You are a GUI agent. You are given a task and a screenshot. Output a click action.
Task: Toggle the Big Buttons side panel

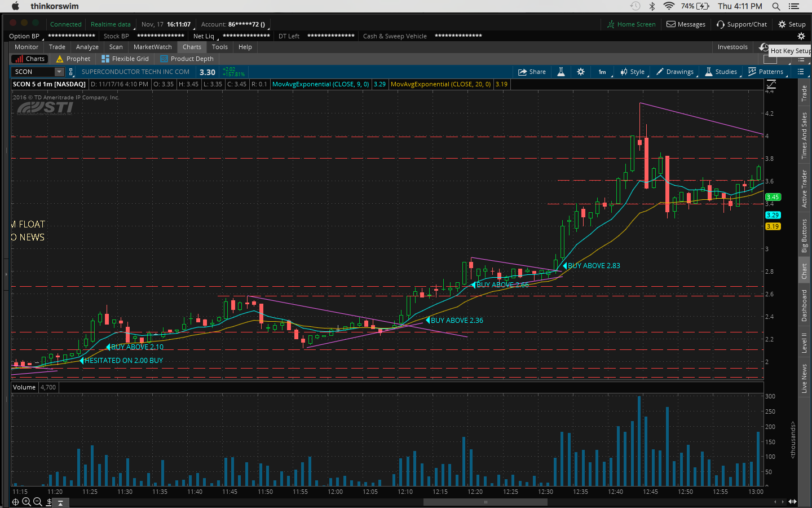(x=805, y=235)
